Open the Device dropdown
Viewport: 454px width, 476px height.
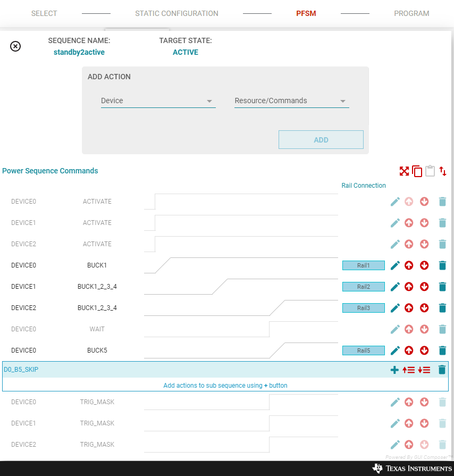click(x=158, y=101)
